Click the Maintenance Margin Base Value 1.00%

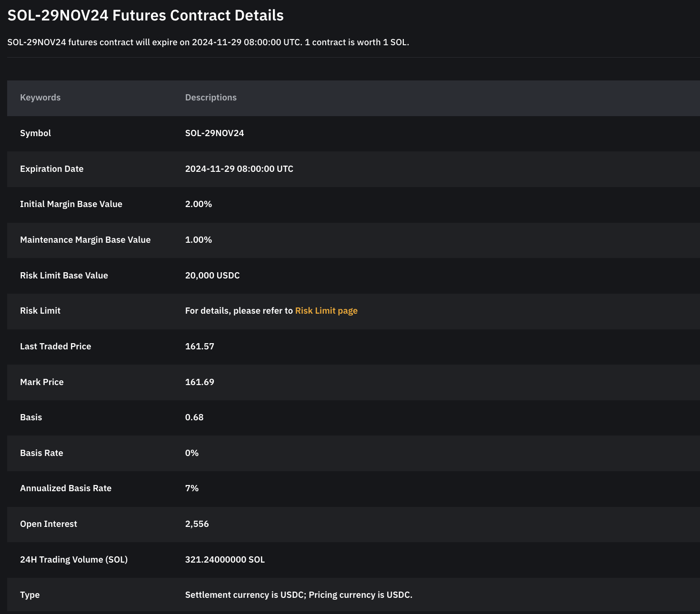[x=199, y=240]
